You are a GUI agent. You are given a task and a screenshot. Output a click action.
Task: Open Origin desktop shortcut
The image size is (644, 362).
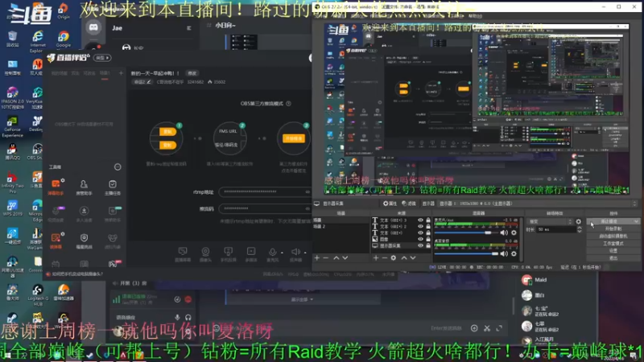(64, 10)
